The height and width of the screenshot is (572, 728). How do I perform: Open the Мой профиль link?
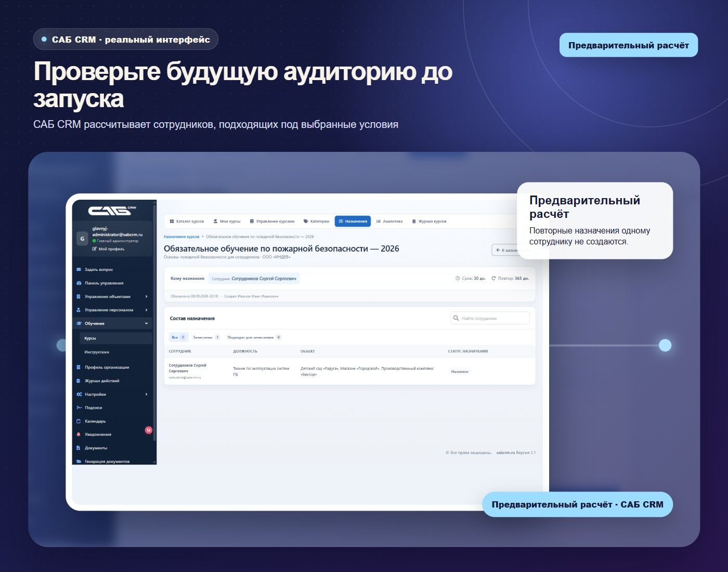[x=108, y=249]
